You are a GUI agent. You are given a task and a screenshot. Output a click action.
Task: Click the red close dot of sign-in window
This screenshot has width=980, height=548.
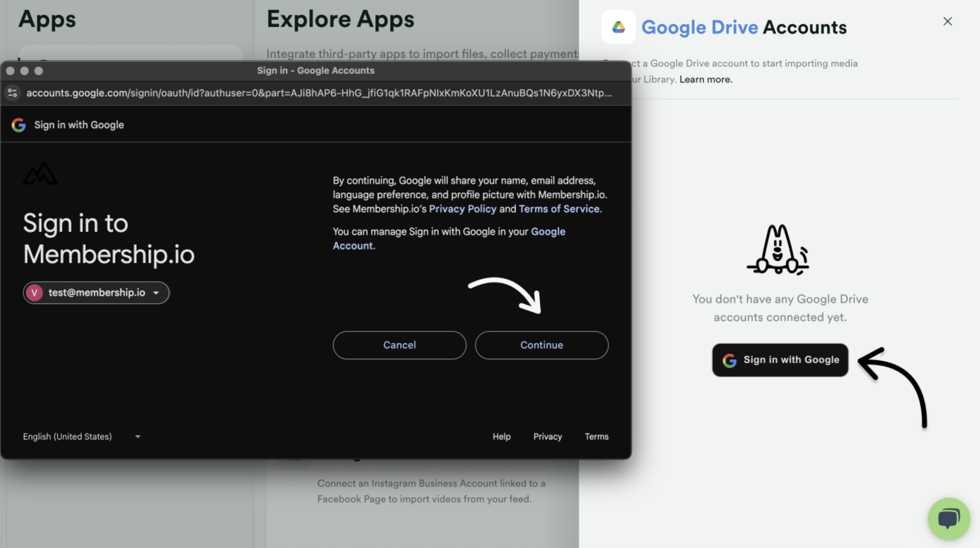point(10,71)
